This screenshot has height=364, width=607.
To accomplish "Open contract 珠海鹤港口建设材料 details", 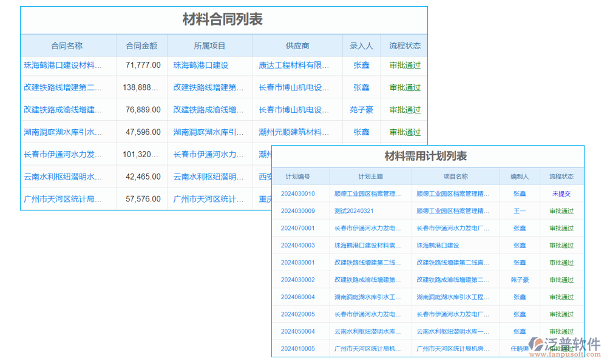I will pyautogui.click(x=68, y=65).
